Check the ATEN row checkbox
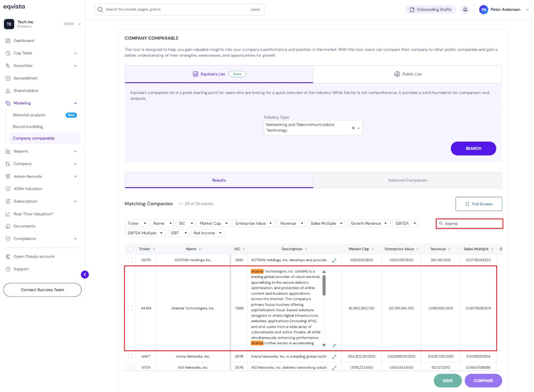Image resolution: width=534 pixels, height=392 pixels. pyautogui.click(x=130, y=368)
